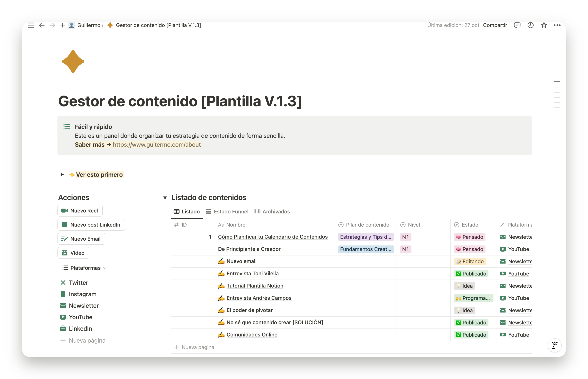This screenshot has width=588, height=379.
Task: Open El poder de pivotar entry
Action: pyautogui.click(x=250, y=310)
